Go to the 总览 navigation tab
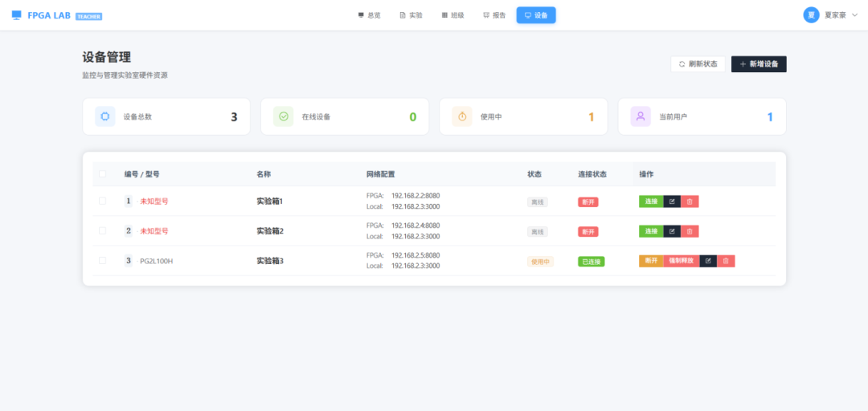This screenshot has width=868, height=411. click(x=369, y=15)
